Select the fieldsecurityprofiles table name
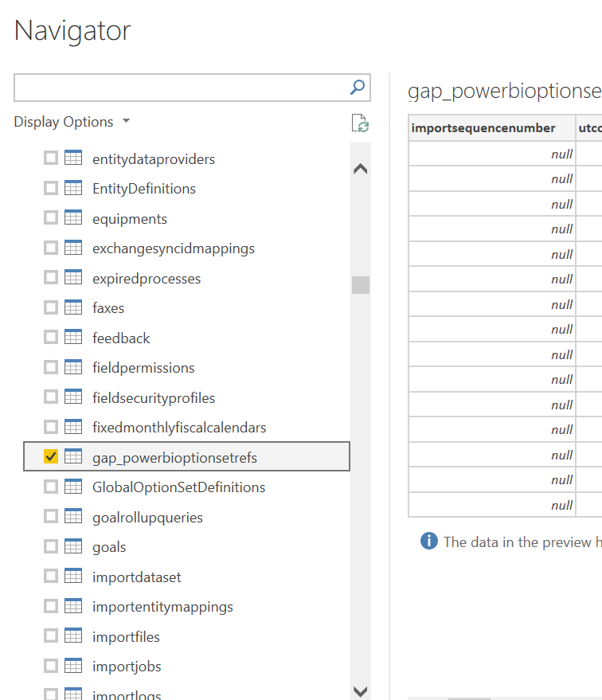Viewport: 602px width, 700px height. (x=154, y=398)
